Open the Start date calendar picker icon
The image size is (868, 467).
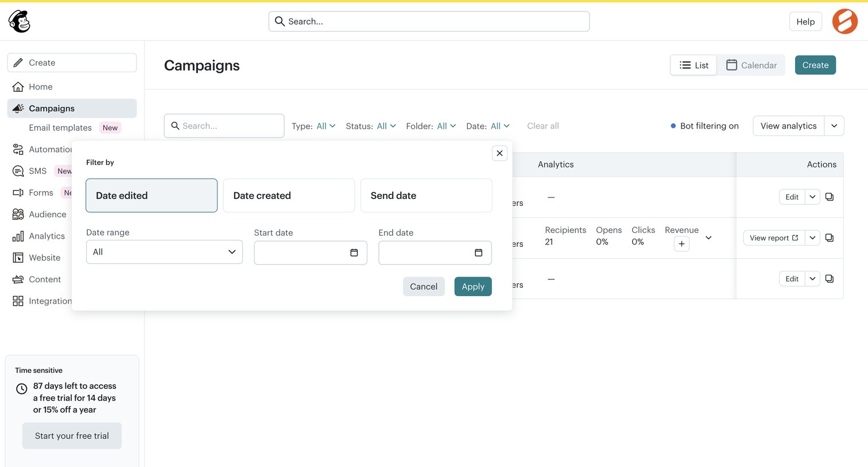pos(354,252)
